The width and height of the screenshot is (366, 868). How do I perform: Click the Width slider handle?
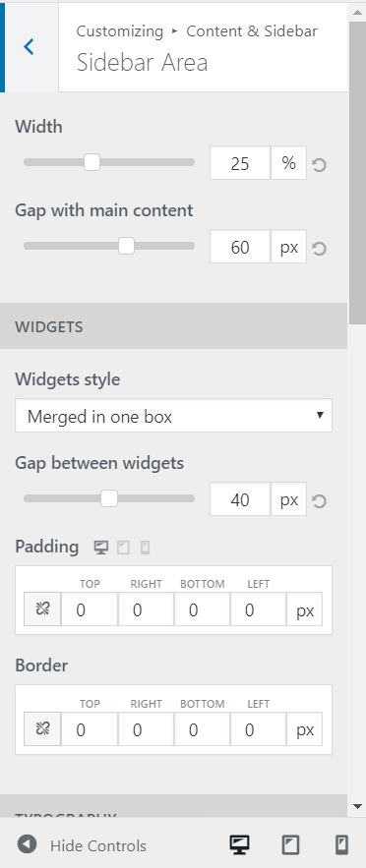pyautogui.click(x=91, y=162)
